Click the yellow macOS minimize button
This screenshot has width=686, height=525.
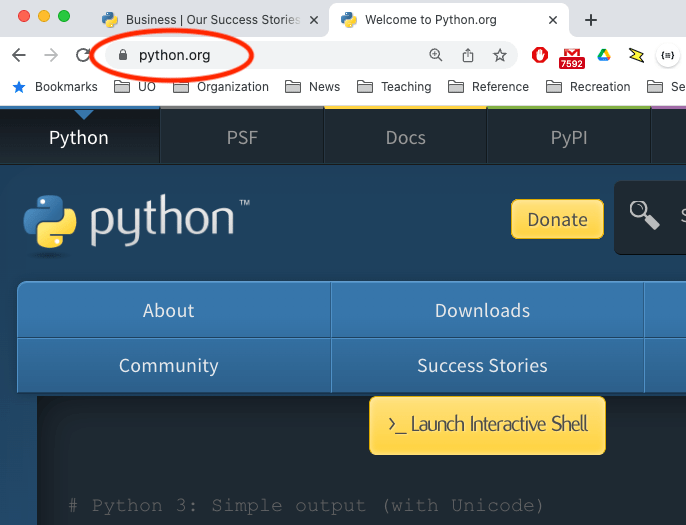(44, 16)
